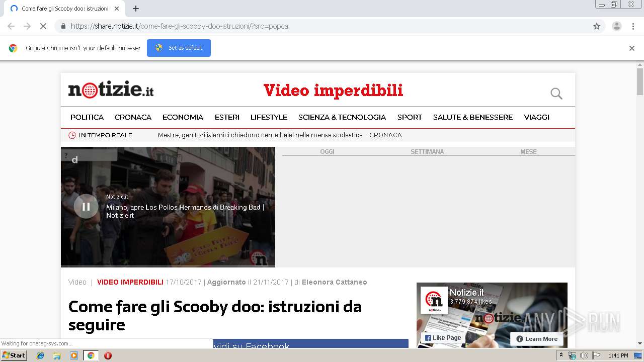644x362 pixels.
Task: Click the Chrome taskbar icon
Action: coord(91,355)
